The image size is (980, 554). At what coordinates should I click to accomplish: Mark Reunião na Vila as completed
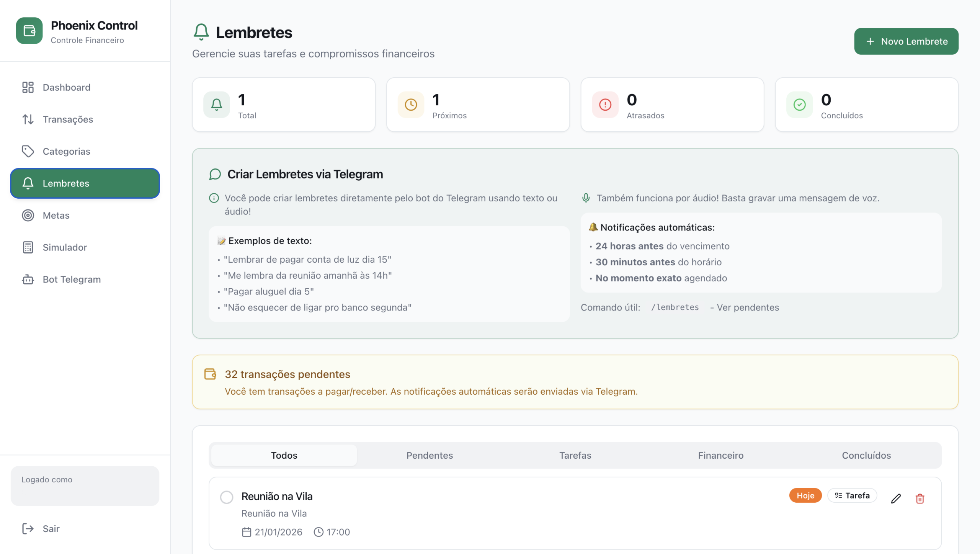[x=227, y=497]
